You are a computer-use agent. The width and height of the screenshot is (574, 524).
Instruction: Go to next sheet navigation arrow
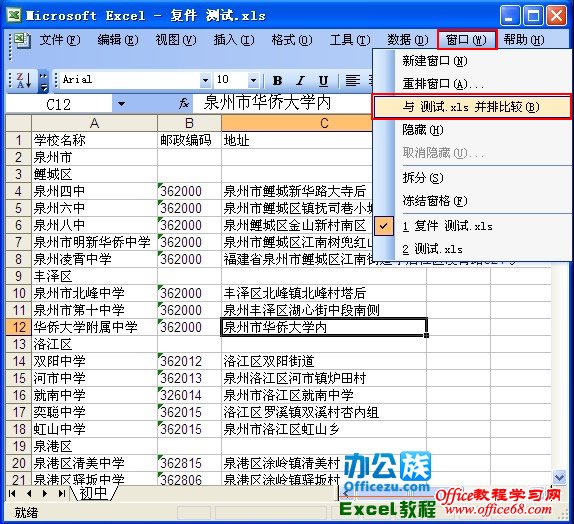45,493
